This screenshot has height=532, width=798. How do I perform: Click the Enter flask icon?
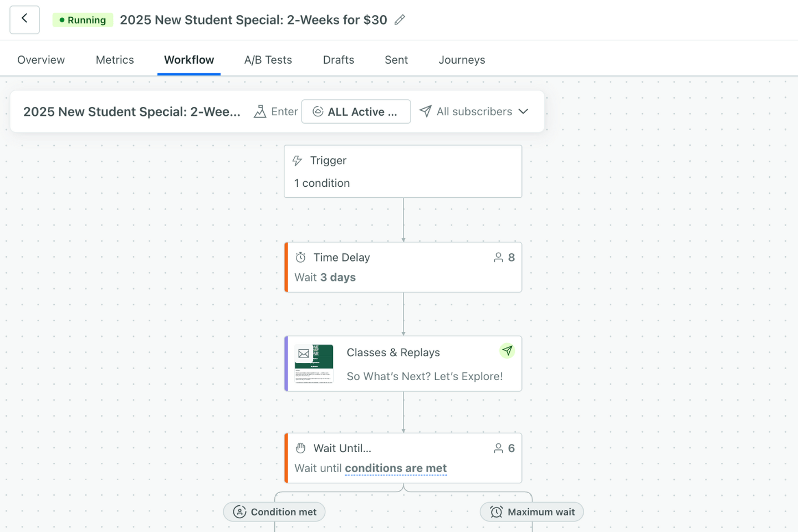coord(260,111)
